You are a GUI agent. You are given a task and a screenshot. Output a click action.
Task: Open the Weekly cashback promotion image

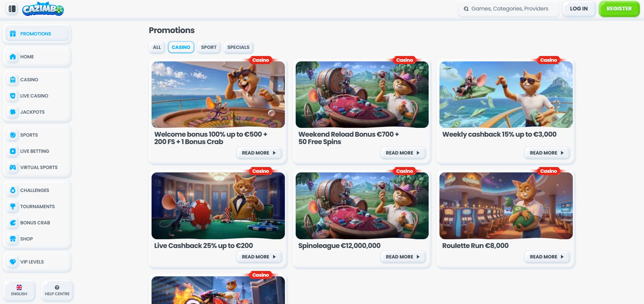[505, 94]
